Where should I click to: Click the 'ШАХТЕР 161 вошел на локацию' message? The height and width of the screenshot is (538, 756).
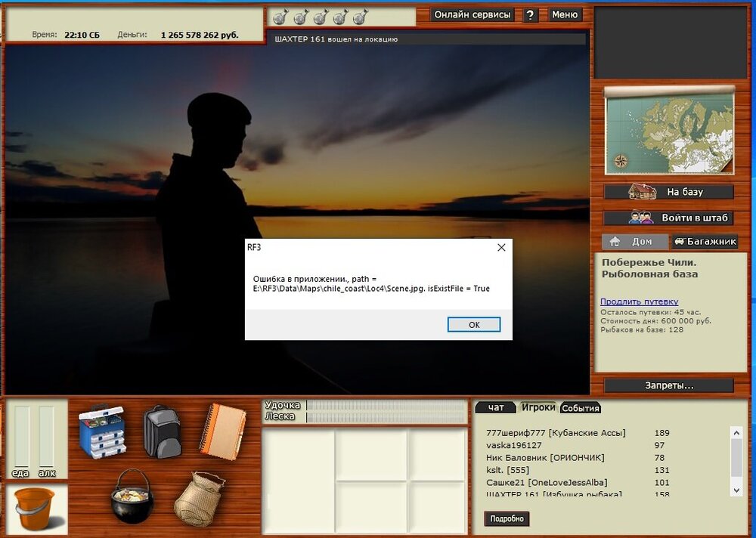click(x=336, y=39)
